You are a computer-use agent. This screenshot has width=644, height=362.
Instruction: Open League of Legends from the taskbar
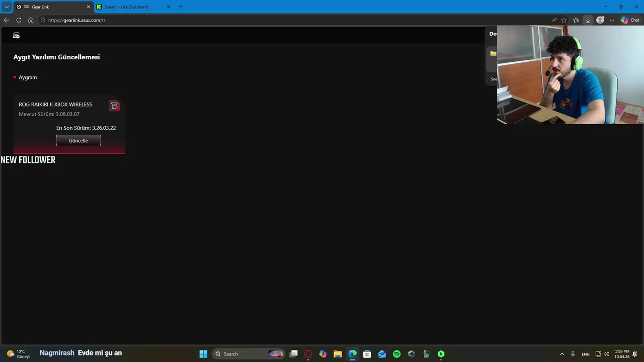pos(426,354)
